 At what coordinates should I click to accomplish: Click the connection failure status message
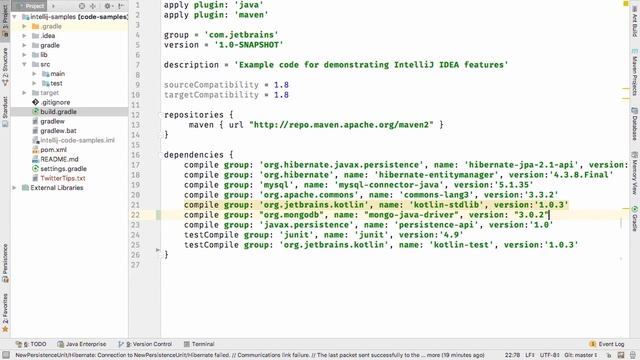pyautogui.click(x=250, y=355)
